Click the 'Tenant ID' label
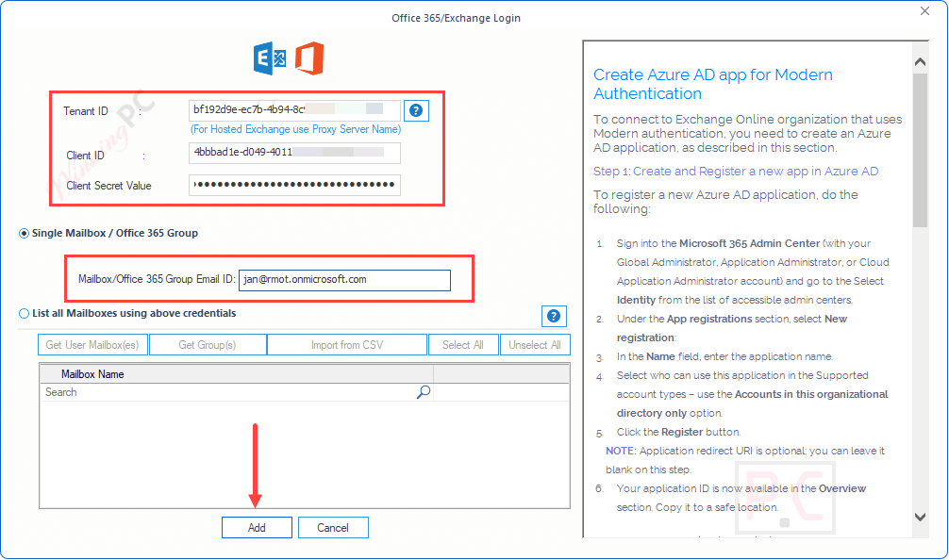The height and width of the screenshot is (560, 949). pos(85,111)
